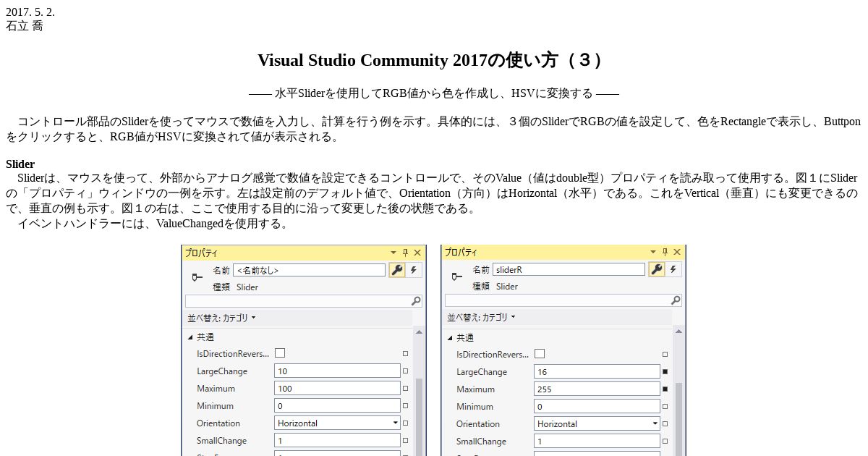Click the 種類 Slider text in the sliderR panel
Image resolution: width=868 pixels, height=456 pixels.
(495, 287)
